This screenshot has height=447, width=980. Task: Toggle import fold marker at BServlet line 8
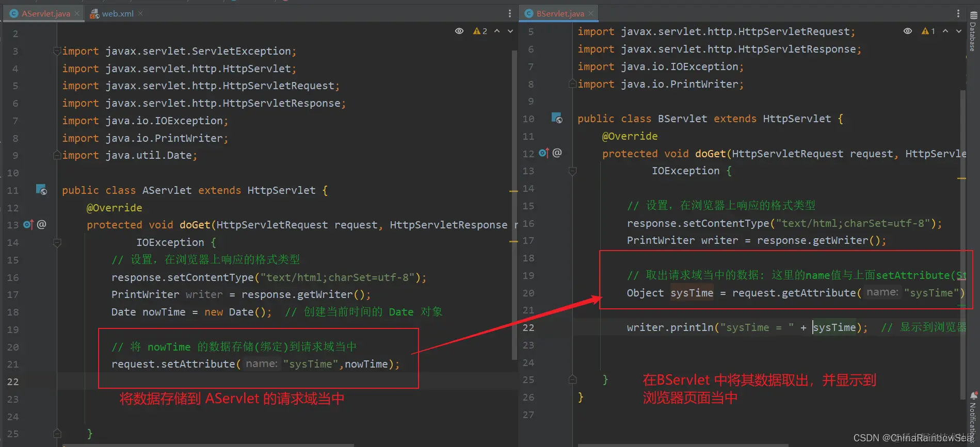click(x=572, y=84)
